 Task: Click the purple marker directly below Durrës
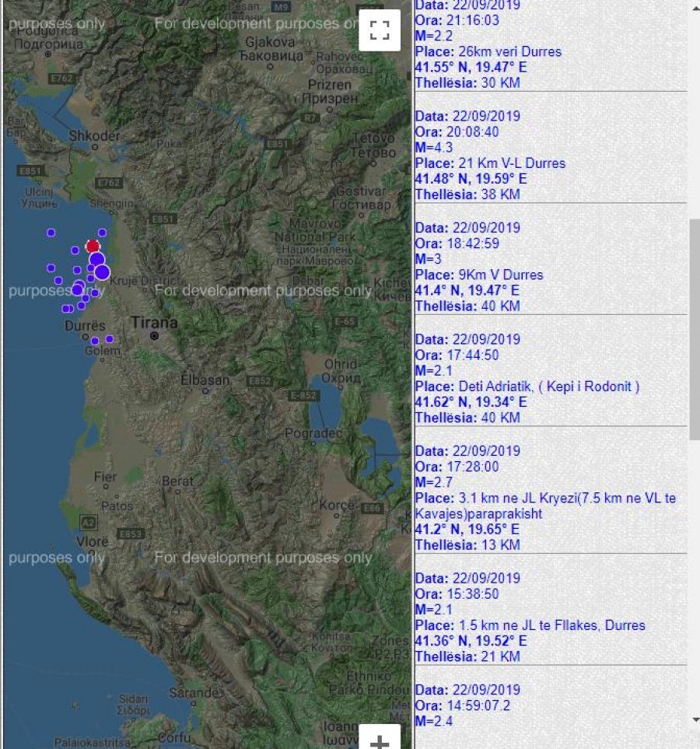pyautogui.click(x=95, y=341)
